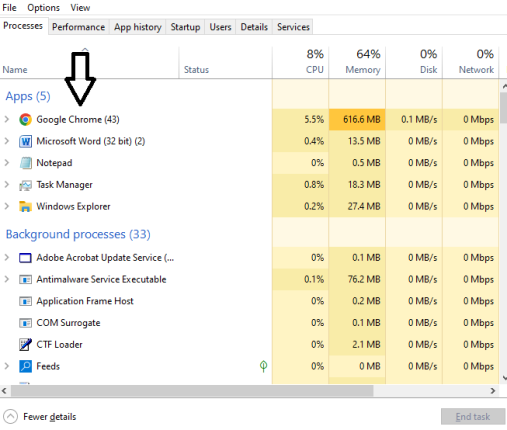Screen dimensions: 507x430
Task: Click Fewer details link
Action: coord(50,417)
